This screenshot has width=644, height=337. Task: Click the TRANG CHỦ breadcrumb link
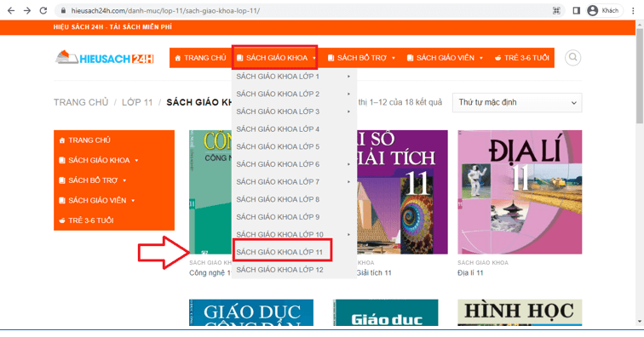pyautogui.click(x=81, y=102)
